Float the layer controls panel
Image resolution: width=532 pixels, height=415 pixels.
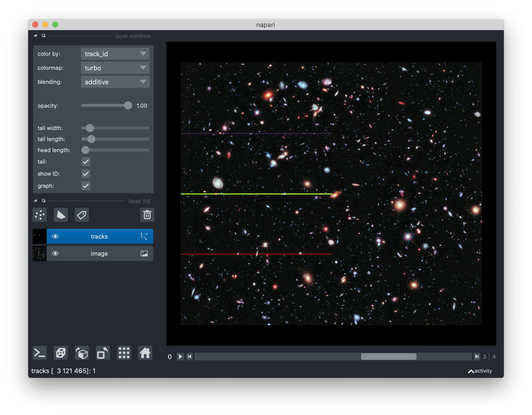click(44, 36)
